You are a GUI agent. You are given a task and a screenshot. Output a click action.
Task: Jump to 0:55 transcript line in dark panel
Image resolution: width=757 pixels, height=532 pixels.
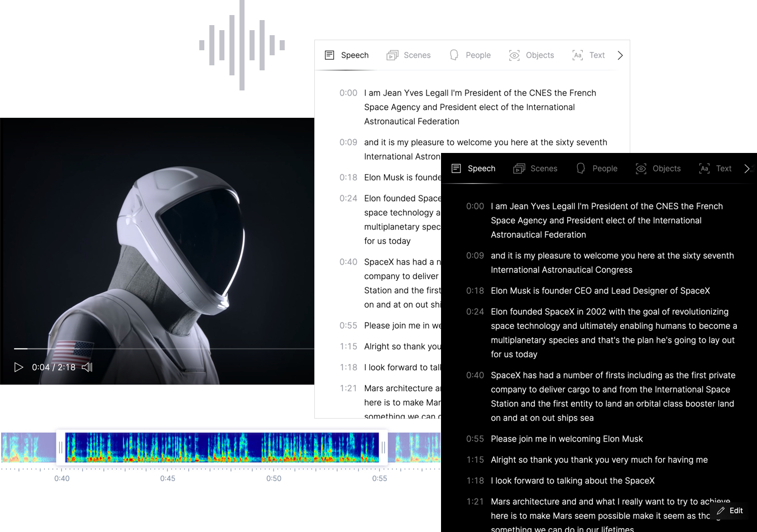pos(566,439)
